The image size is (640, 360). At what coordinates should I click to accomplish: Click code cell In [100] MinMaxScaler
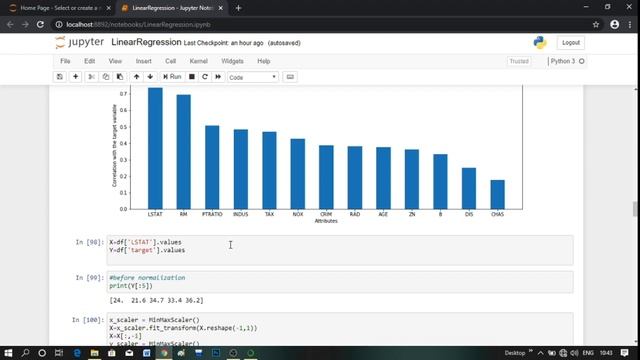pos(340,329)
